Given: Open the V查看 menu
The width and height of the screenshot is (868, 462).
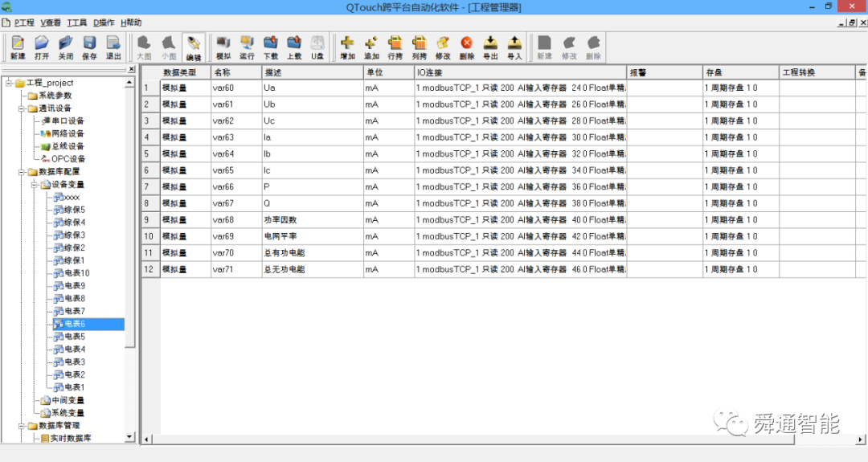Looking at the screenshot, I should click(x=51, y=22).
